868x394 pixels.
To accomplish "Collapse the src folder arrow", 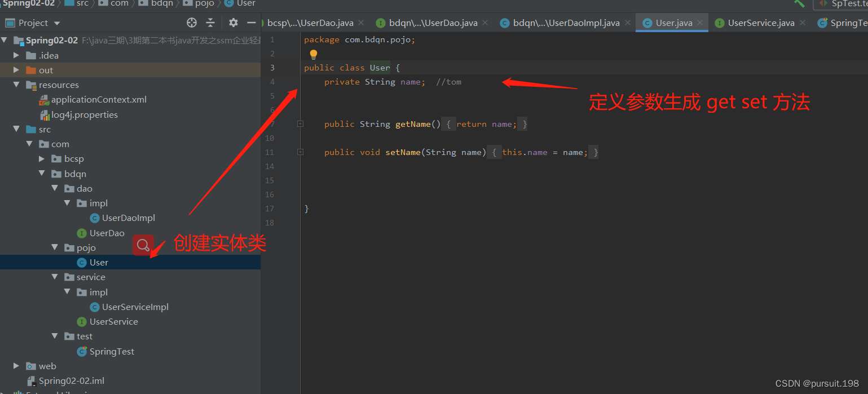I will tap(16, 129).
